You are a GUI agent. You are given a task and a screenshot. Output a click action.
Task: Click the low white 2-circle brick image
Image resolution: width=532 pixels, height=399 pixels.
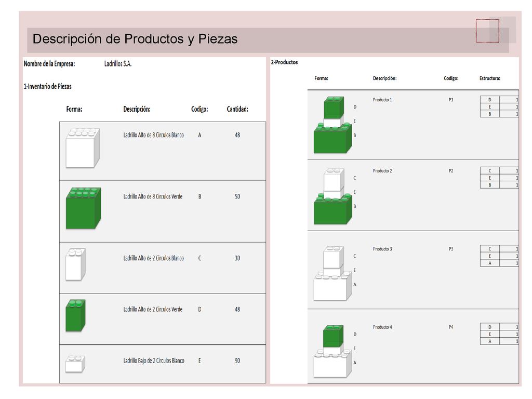(x=75, y=364)
